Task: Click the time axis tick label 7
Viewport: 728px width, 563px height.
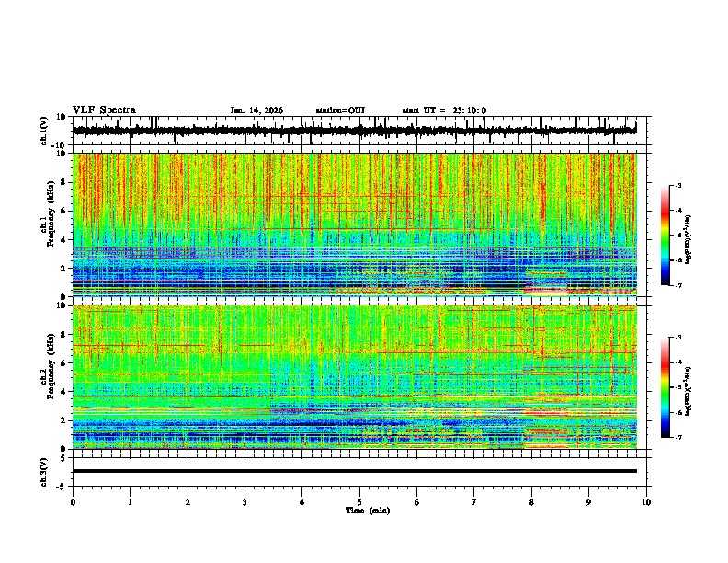Action: coord(474,502)
